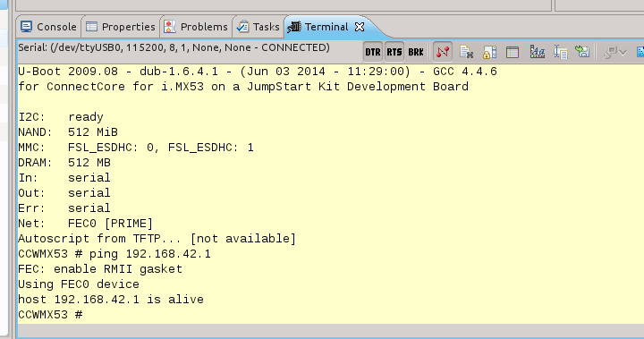This screenshot has height=339, width=644.
Task: Click the 'Err: serial' line
Action: [x=64, y=208]
